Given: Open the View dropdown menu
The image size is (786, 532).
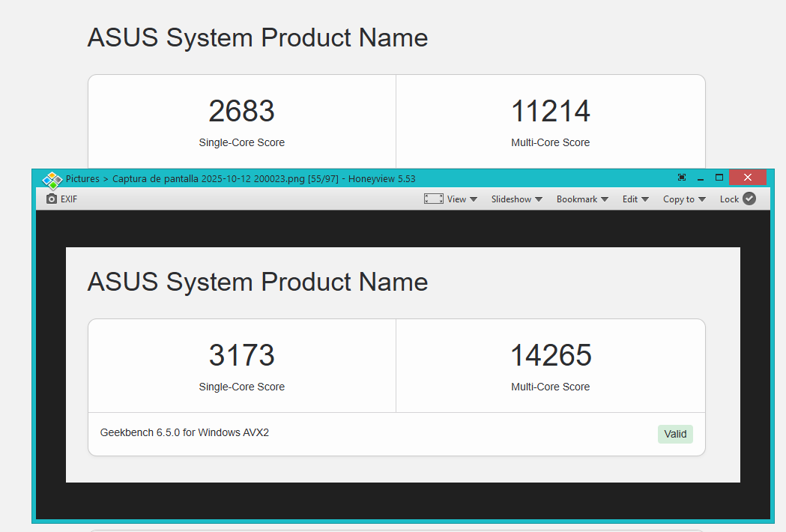Looking at the screenshot, I should pos(462,199).
